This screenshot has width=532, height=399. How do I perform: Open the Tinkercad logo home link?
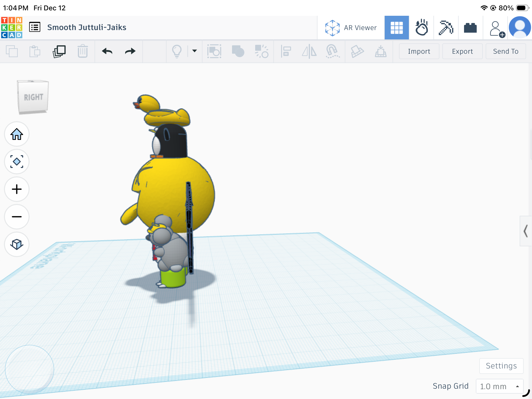pyautogui.click(x=12, y=27)
